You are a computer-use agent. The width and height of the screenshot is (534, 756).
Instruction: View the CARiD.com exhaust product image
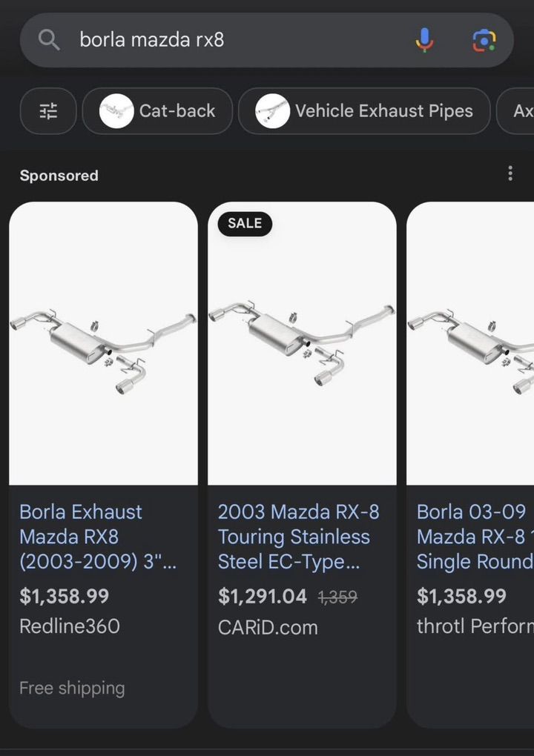click(x=302, y=343)
